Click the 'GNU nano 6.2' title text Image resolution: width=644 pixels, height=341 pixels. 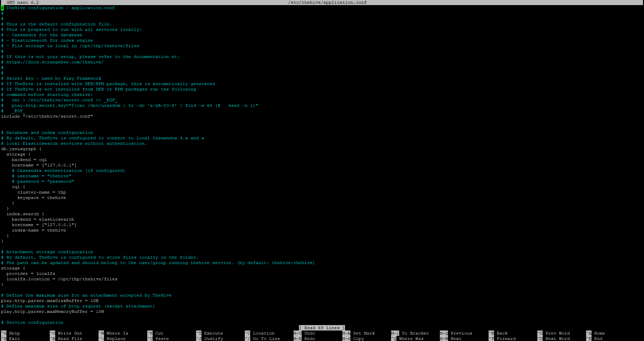click(23, 2)
